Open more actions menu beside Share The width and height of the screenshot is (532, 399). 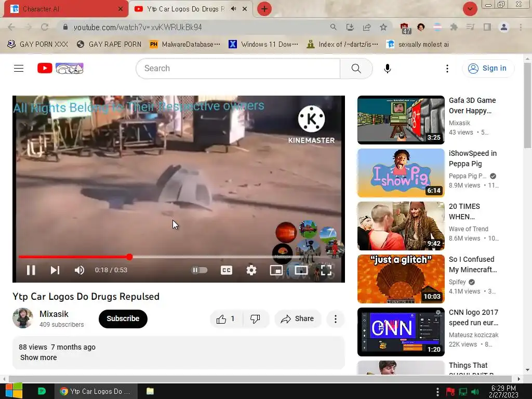pyautogui.click(x=335, y=318)
